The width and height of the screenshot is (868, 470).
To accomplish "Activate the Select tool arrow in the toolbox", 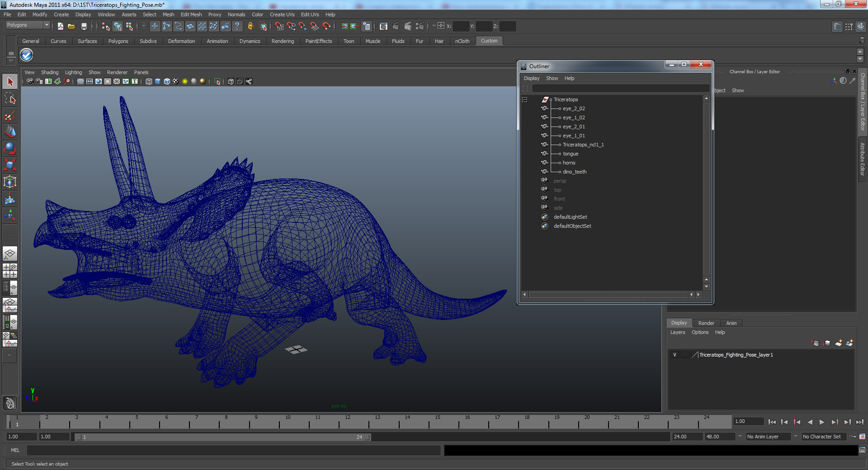I will coord(10,82).
